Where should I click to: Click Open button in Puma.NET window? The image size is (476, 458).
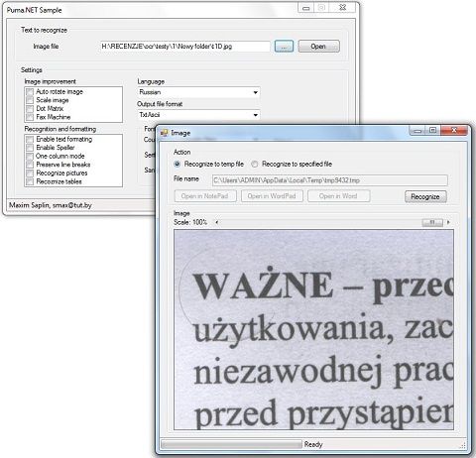[x=318, y=47]
